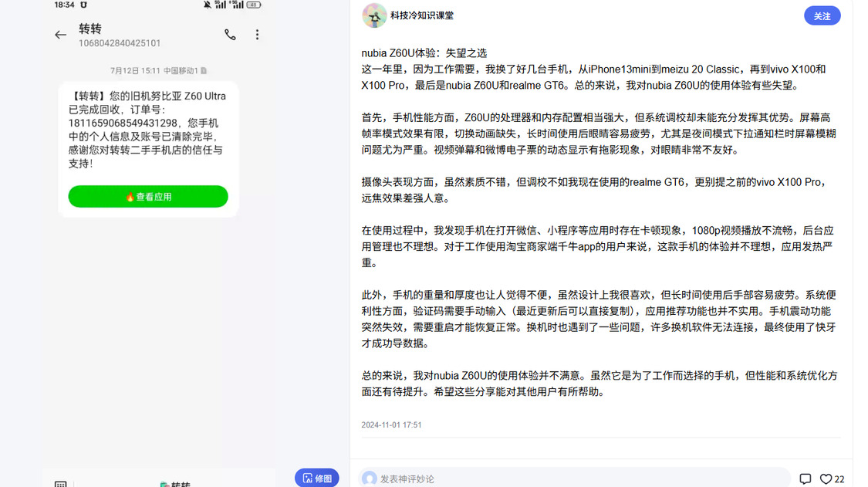868x487 pixels.
Task: Follow author with the 关注 button
Action: 822,16
